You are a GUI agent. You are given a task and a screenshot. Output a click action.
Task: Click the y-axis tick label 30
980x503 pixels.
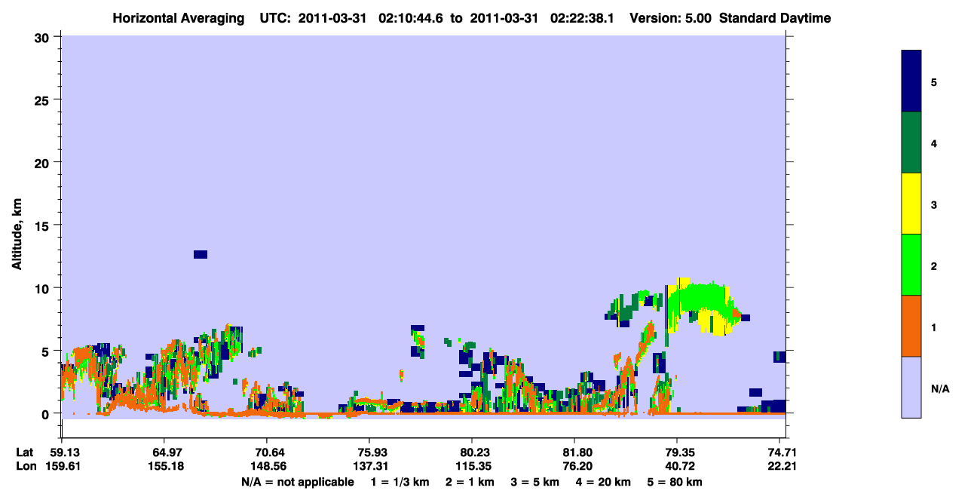click(44, 37)
